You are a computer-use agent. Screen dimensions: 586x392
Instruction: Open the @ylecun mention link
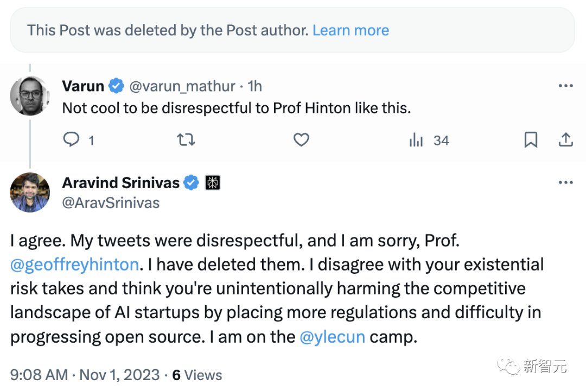(x=332, y=337)
